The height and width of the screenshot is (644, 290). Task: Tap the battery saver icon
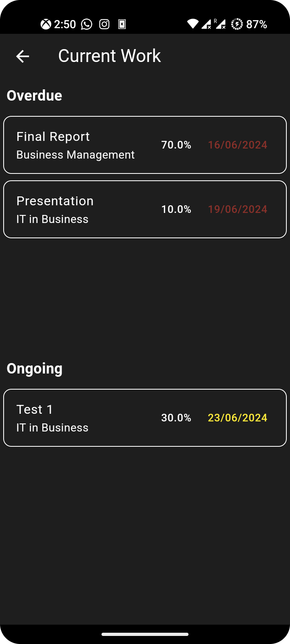237,25
